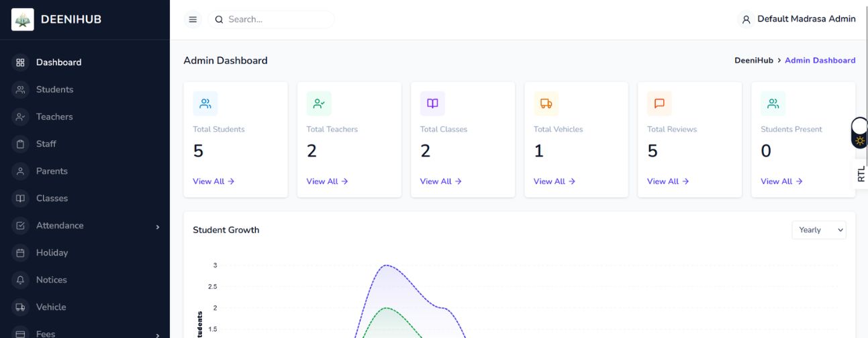Click the Dashboard grid icon in sidebar
Viewport: 868px width, 338px height.
click(20, 62)
